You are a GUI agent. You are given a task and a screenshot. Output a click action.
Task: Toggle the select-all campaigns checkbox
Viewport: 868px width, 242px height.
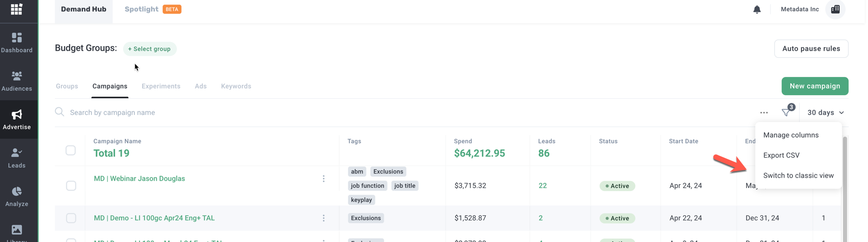(71, 150)
